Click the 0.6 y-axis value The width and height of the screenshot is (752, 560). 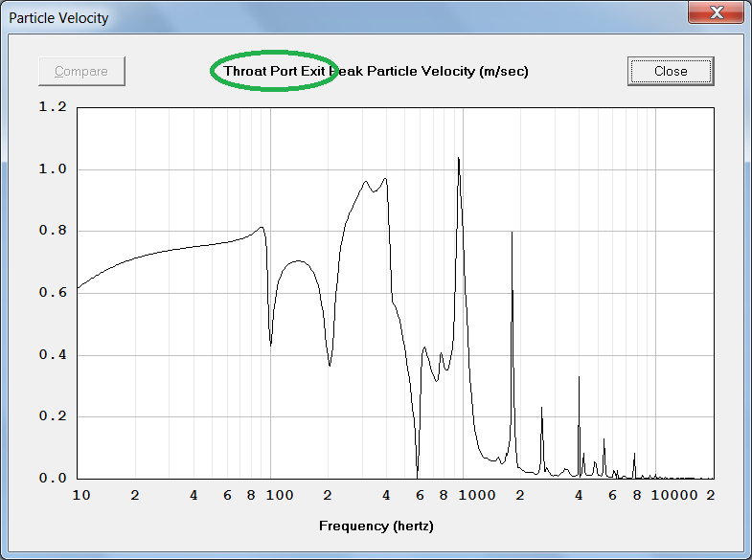[x=53, y=293]
